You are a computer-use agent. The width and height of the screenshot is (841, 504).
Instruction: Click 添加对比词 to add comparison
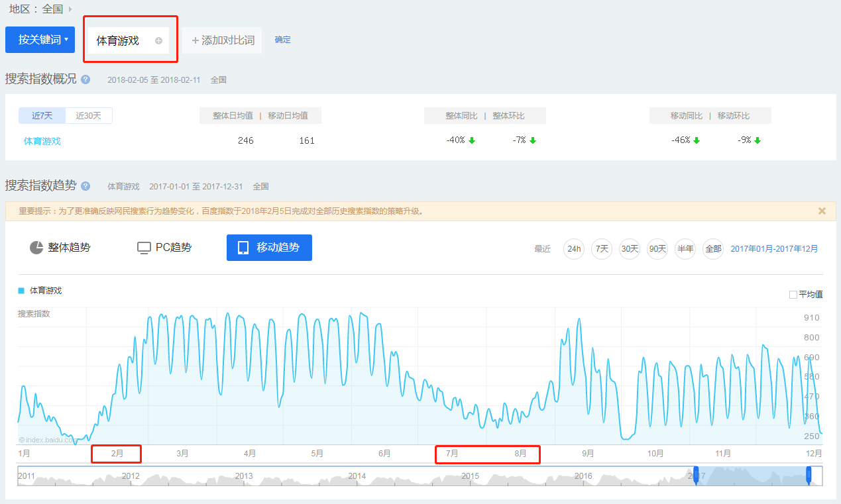point(223,40)
